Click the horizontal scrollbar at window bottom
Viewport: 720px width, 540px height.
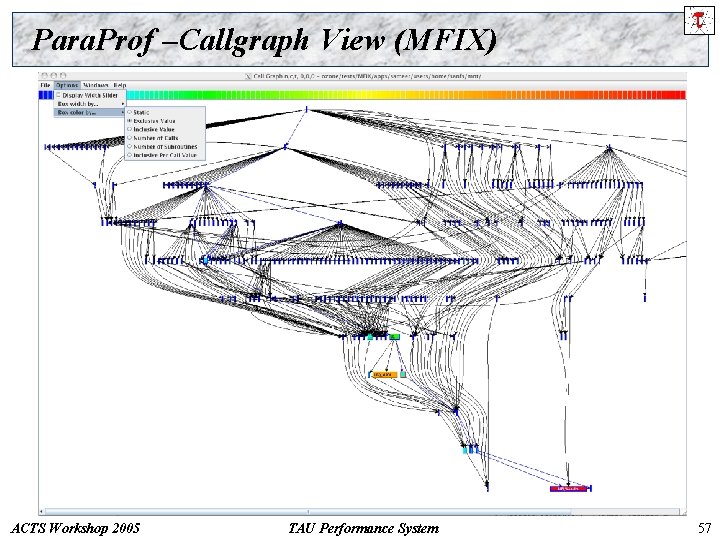pos(363,512)
